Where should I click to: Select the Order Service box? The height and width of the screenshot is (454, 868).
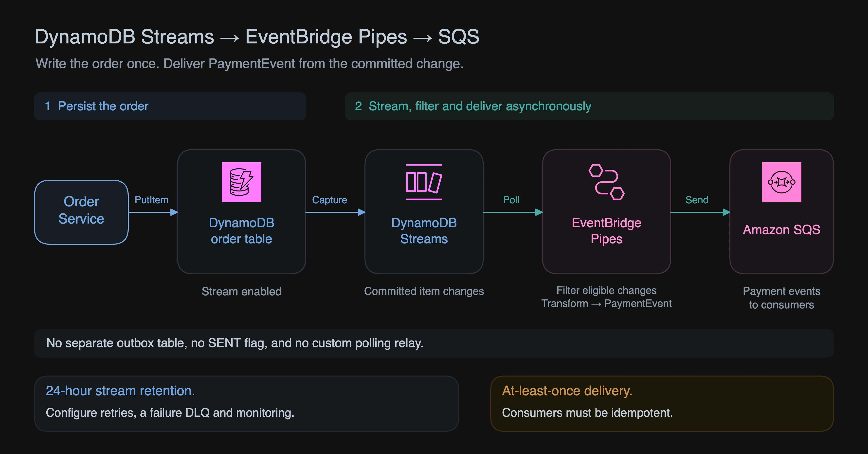[81, 212]
